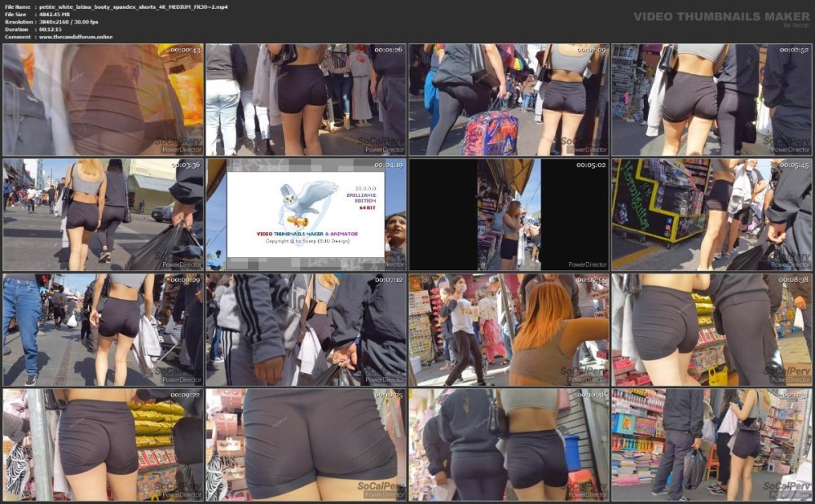Select the thumbnail timestamped 00:05:45
This screenshot has width=815, height=504.
click(711, 215)
